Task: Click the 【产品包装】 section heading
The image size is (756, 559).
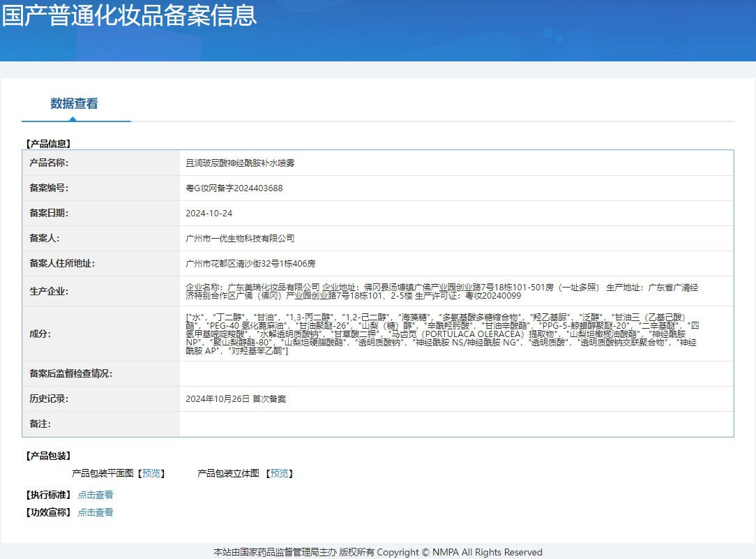Action: pos(48,456)
